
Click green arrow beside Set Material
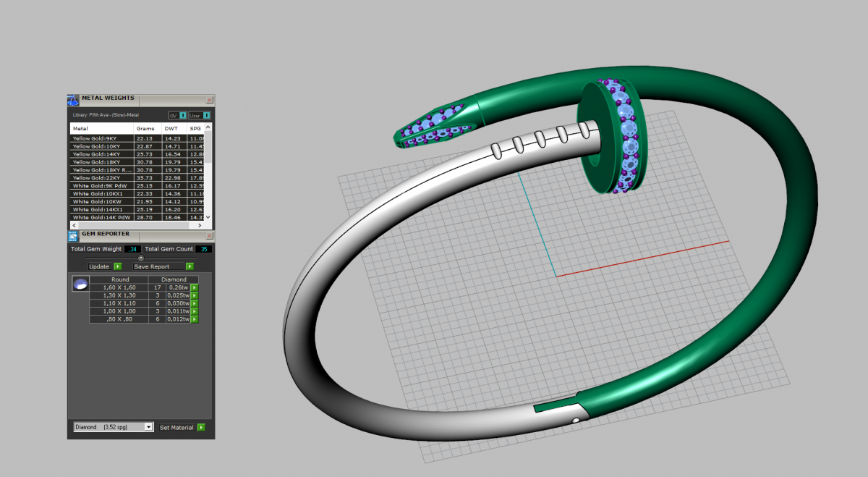click(201, 428)
